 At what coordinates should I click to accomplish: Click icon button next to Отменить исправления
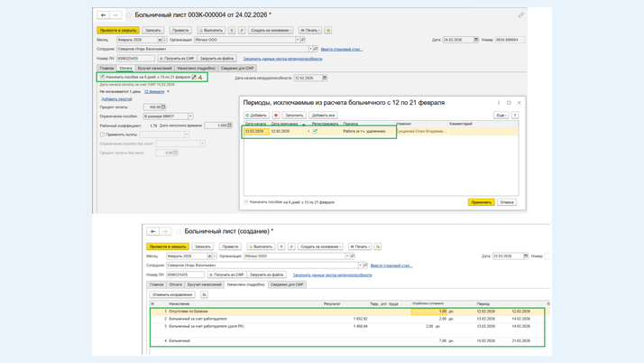click(204, 294)
